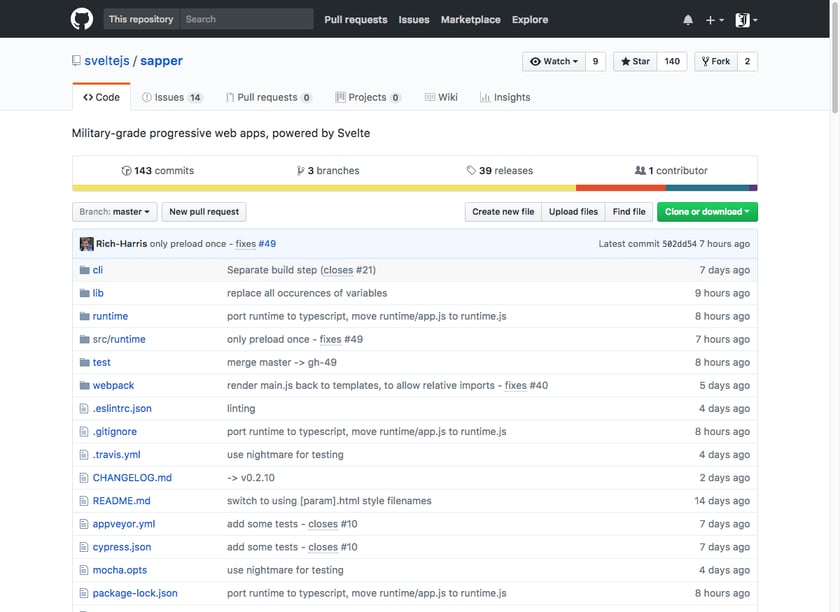
Task: Open the sveltejs owner link
Action: point(107,61)
